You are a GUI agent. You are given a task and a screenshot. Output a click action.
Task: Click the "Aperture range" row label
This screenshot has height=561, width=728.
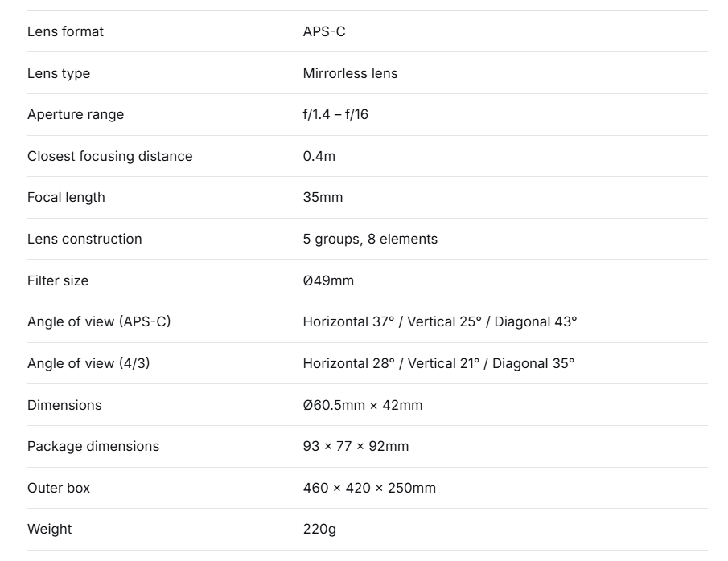coord(76,114)
